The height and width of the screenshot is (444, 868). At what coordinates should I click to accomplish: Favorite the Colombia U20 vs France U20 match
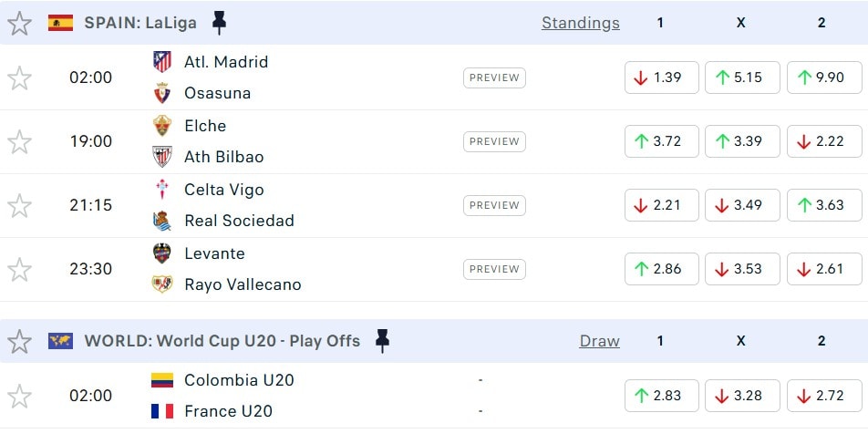(19, 396)
